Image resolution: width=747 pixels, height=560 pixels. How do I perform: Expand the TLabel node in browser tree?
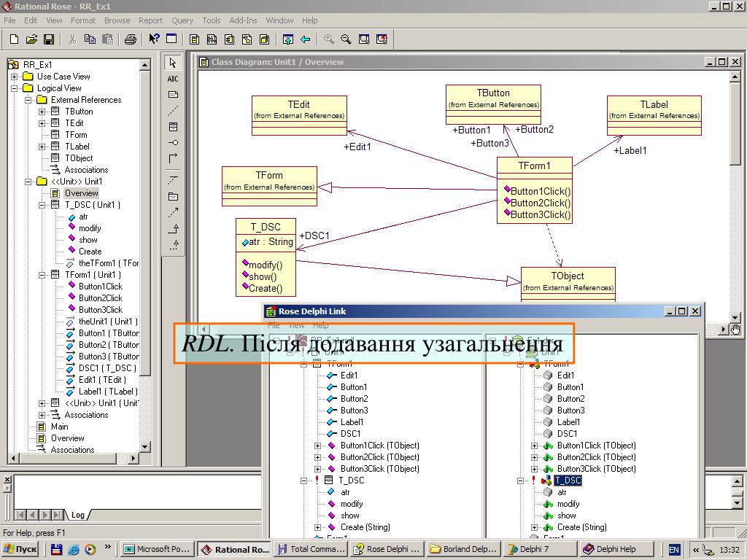pos(42,147)
